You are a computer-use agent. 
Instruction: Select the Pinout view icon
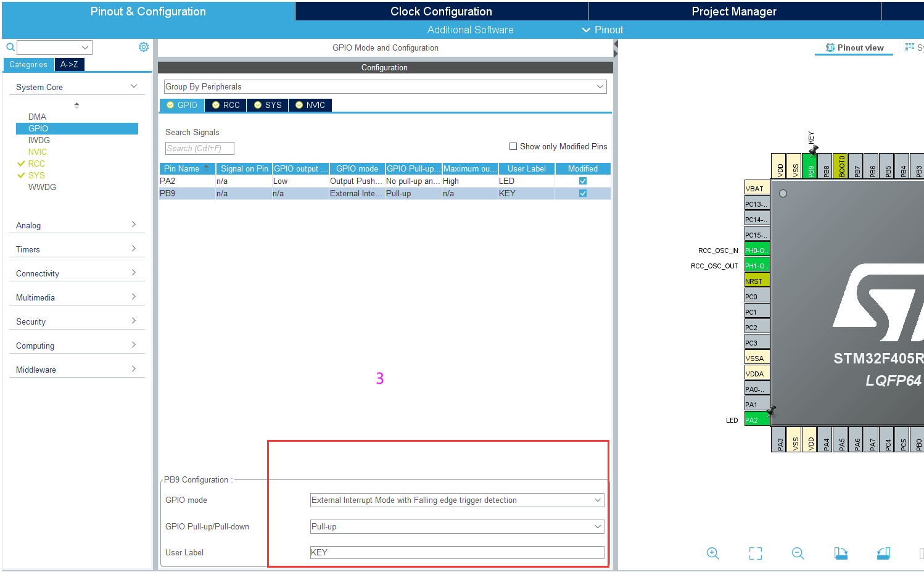(854, 48)
